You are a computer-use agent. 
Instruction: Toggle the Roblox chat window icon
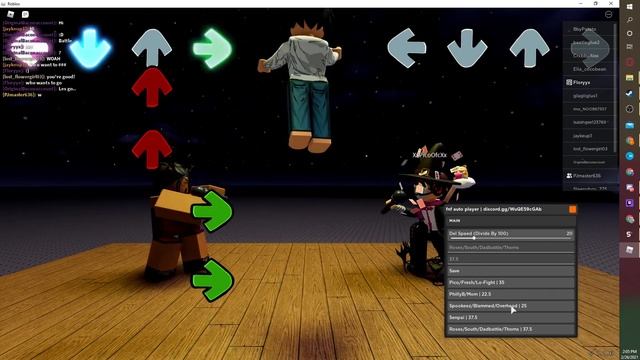coord(25,14)
